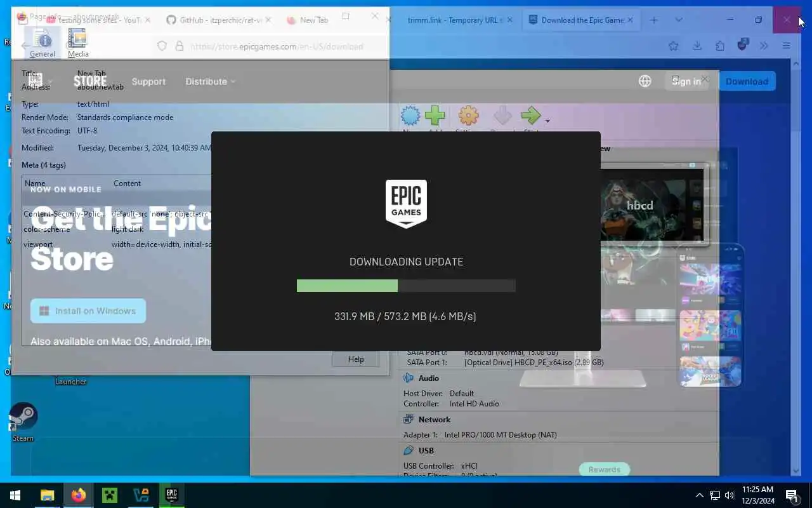Open the list all tabs chevron
Image resolution: width=812 pixels, height=508 pixels.
[x=679, y=20]
